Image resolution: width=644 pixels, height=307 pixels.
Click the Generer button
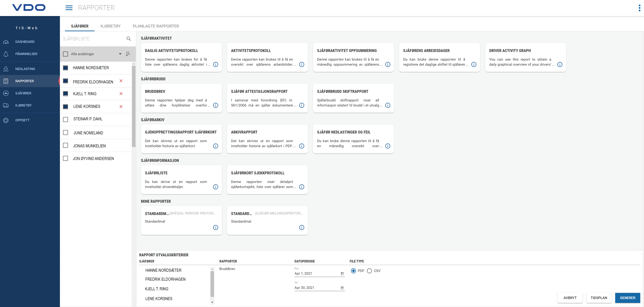[x=627, y=298]
